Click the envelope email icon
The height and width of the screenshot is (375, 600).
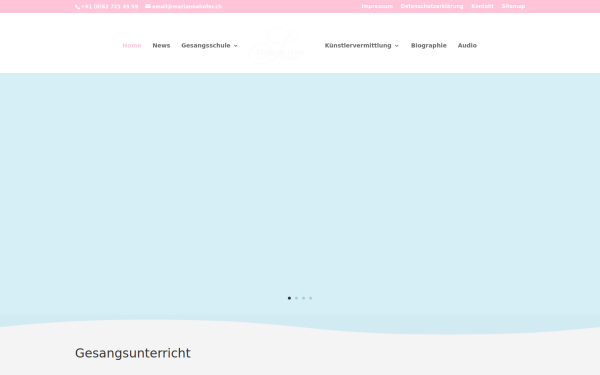coord(148,6)
